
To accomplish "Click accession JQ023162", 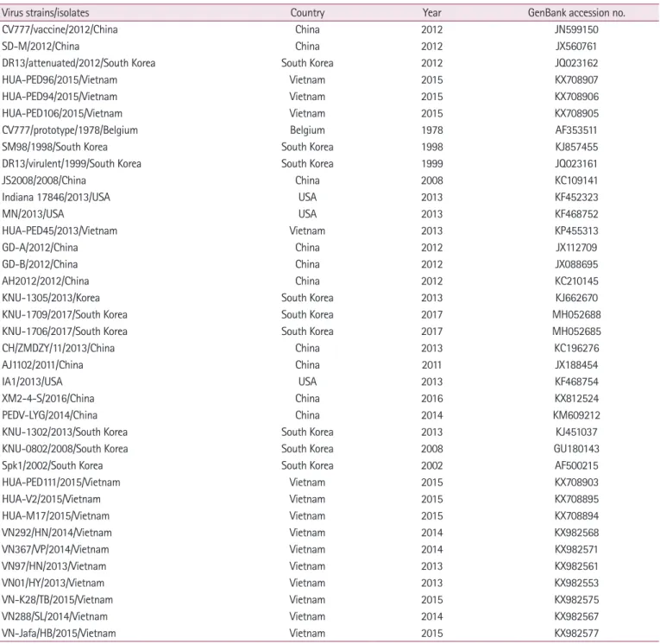I will 576,63.
